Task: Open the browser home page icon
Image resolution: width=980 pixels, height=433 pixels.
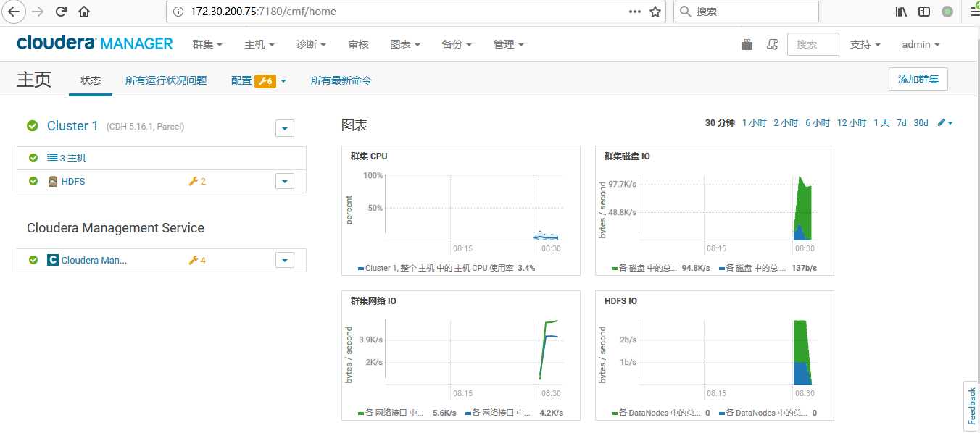Action: point(85,12)
